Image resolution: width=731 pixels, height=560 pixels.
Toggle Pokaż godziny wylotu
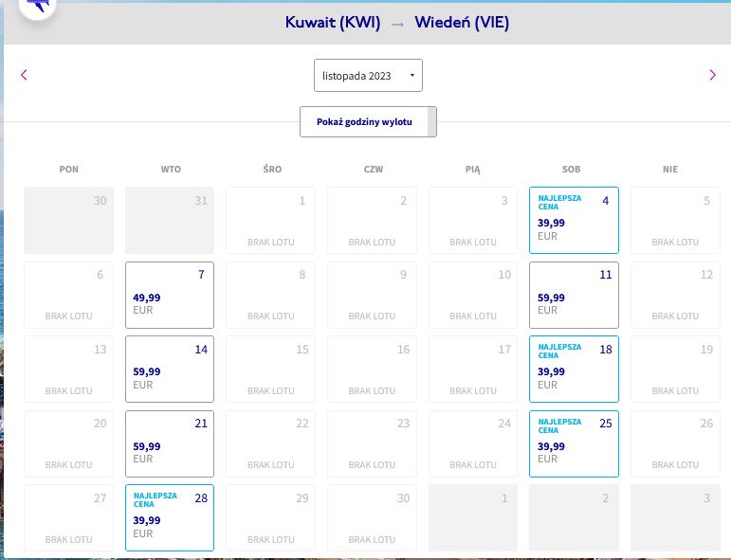(x=368, y=122)
